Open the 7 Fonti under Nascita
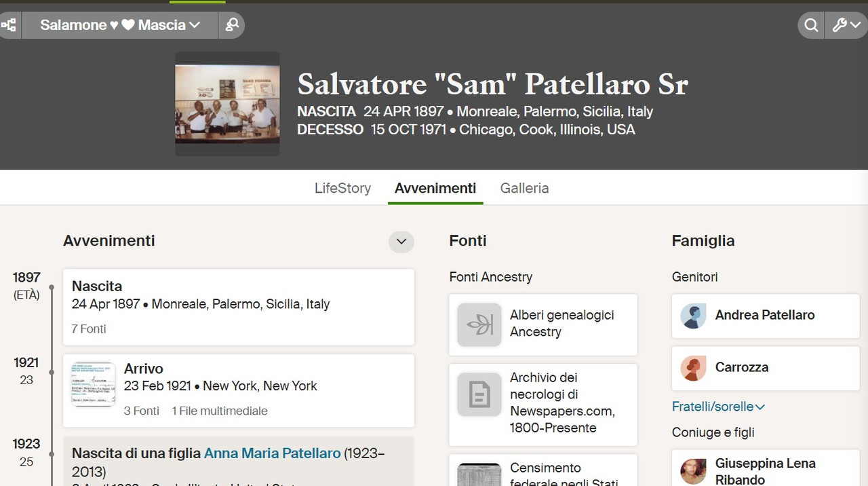This screenshot has height=486, width=868. (x=89, y=329)
